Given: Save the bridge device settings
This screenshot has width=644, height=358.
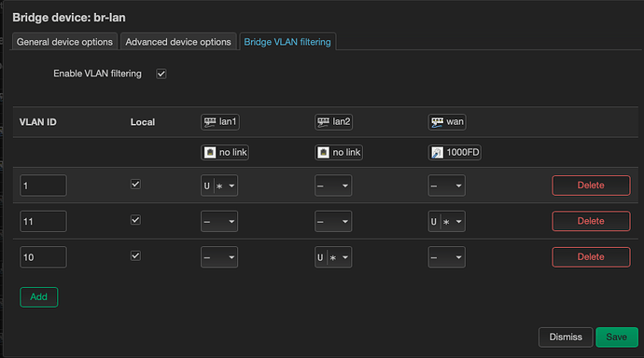Looking at the screenshot, I should (617, 337).
